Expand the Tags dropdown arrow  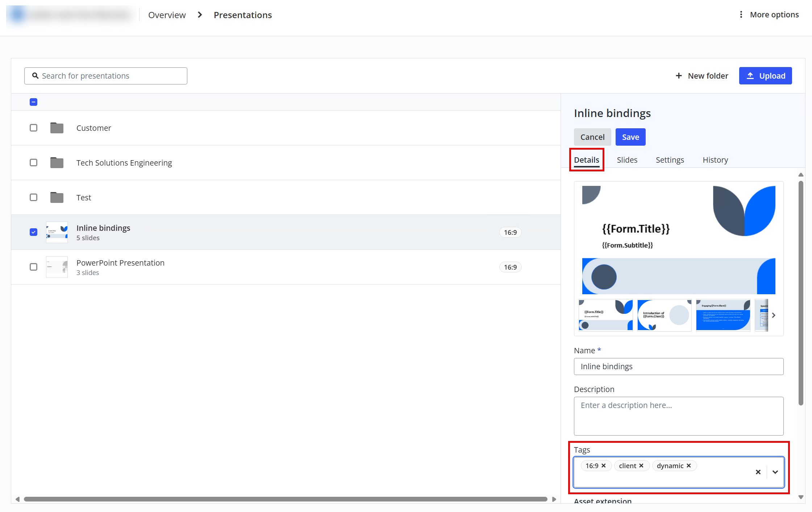[775, 472]
